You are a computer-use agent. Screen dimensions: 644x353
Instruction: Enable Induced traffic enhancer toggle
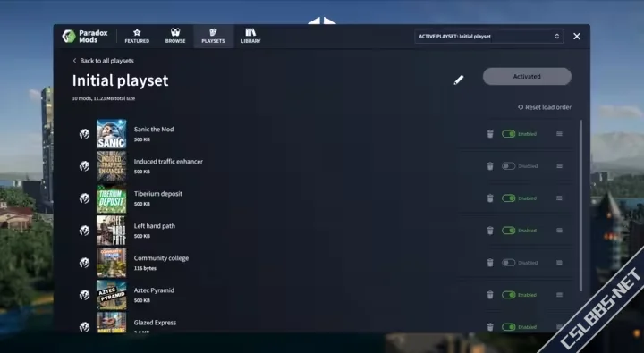tap(508, 166)
